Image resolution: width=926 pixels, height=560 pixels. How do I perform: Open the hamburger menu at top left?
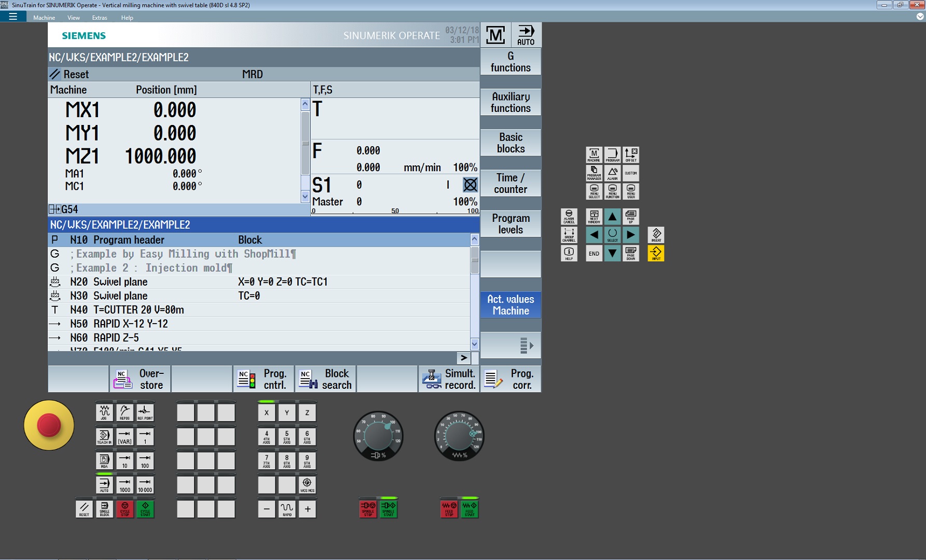[13, 17]
